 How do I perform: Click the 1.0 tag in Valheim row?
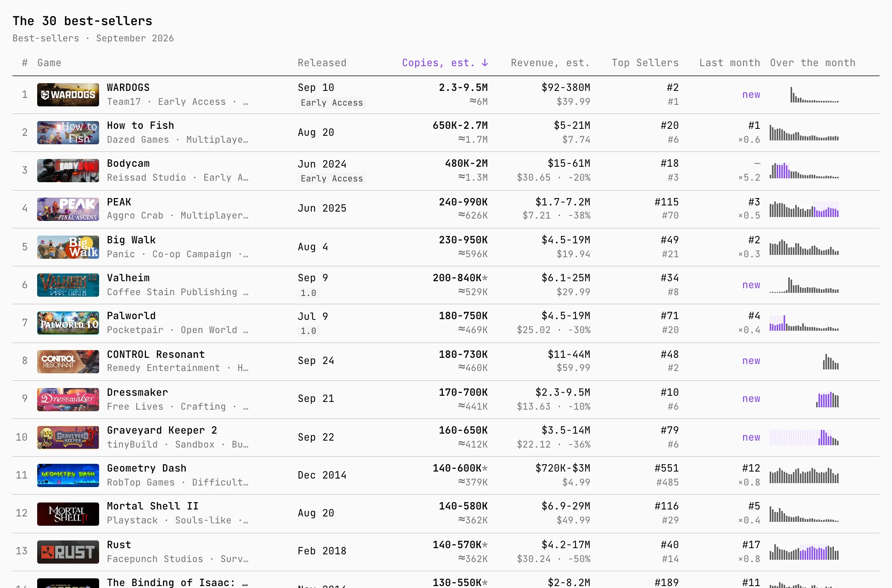pyautogui.click(x=309, y=293)
